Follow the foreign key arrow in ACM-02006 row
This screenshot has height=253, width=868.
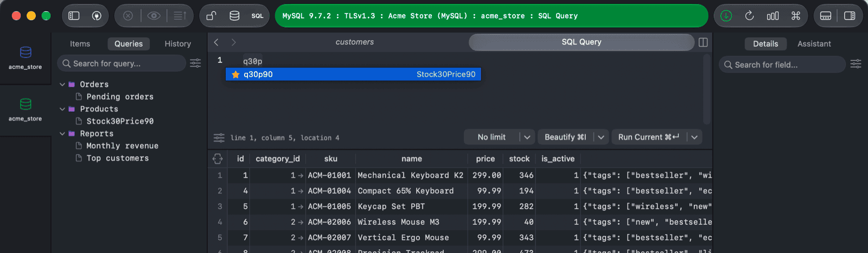tap(301, 222)
